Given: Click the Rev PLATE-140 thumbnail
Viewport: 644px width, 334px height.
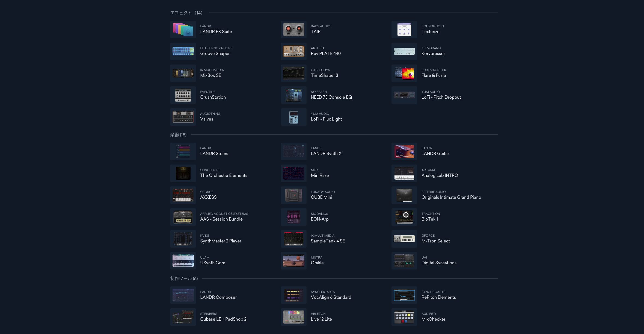Looking at the screenshot, I should point(293,51).
